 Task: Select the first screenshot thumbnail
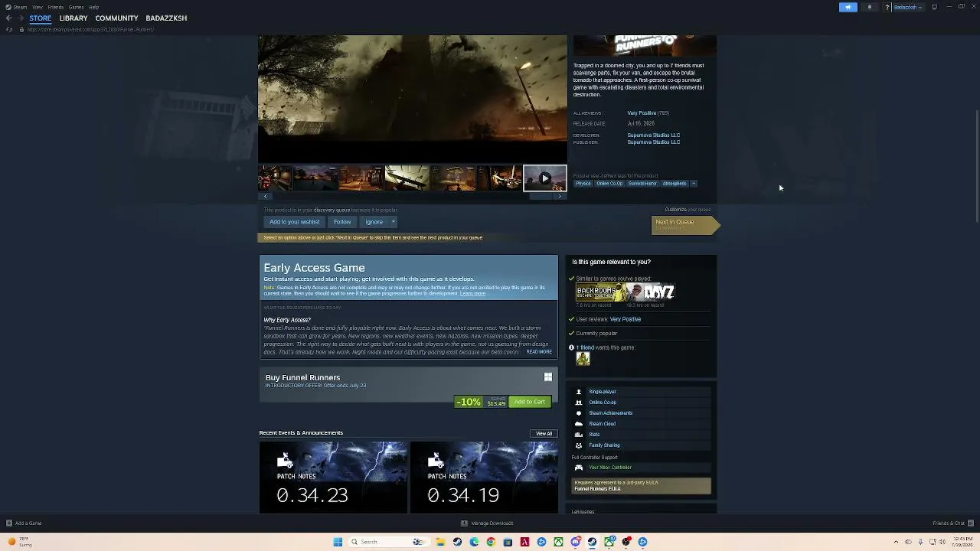[275, 178]
